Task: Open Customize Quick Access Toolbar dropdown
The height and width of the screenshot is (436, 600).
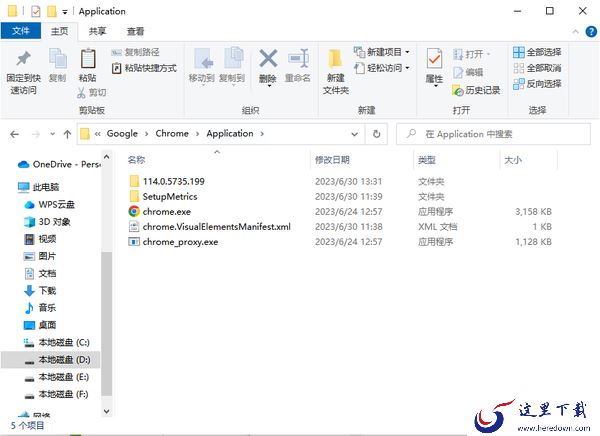Action: [x=65, y=12]
